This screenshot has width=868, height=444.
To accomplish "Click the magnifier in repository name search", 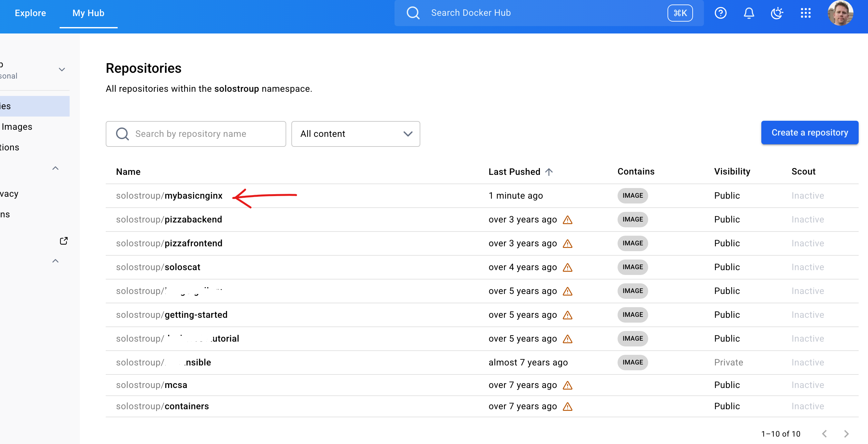I will click(122, 134).
